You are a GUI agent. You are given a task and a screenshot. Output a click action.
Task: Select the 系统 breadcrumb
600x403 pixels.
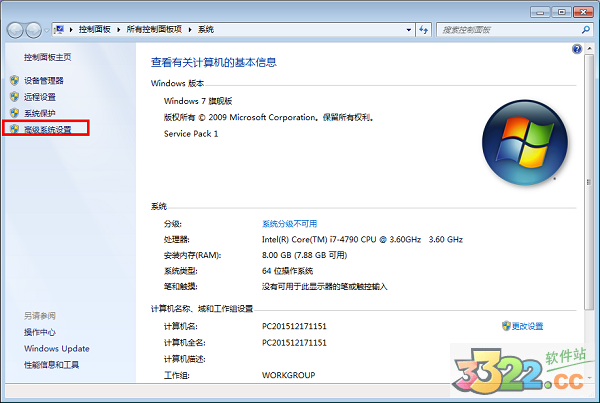[x=205, y=29]
